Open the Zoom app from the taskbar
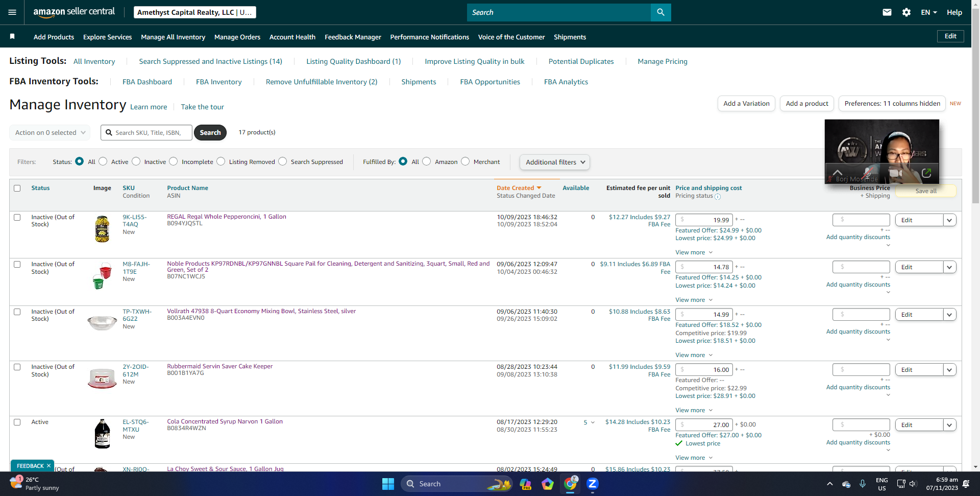 point(592,484)
